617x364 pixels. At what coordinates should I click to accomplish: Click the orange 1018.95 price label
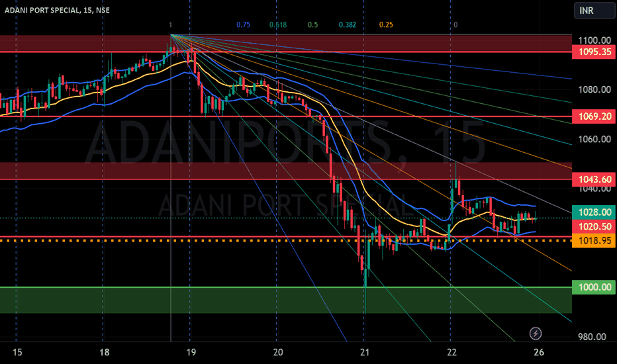click(x=594, y=240)
